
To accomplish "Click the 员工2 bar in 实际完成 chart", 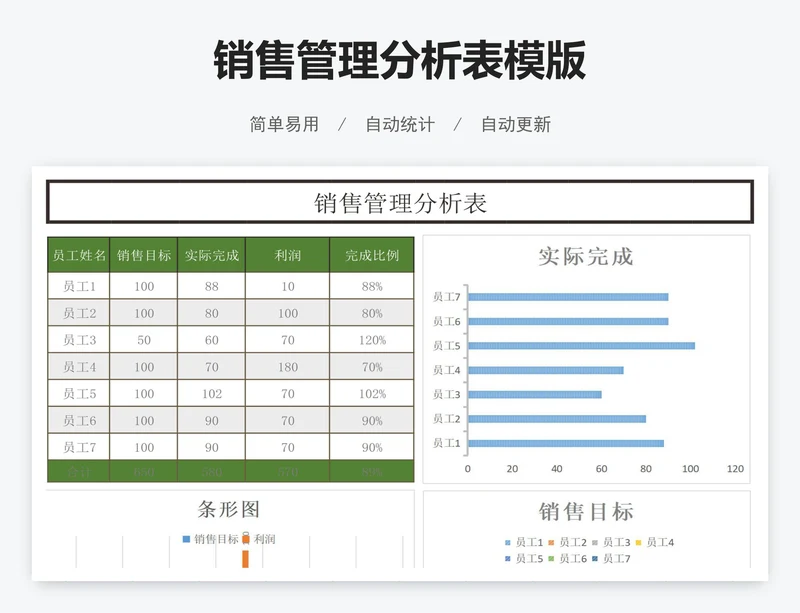I will tap(557, 419).
